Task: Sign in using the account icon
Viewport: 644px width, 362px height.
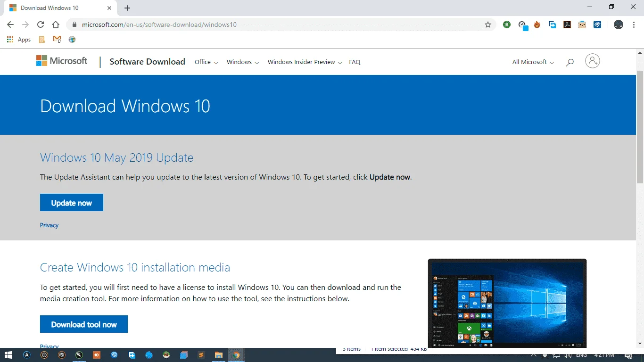Action: 593,61
